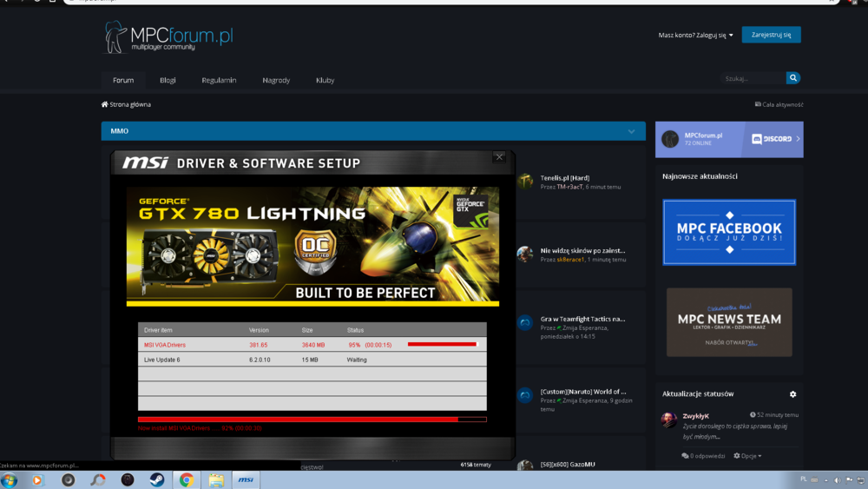Open the Tenelis.pl [Hard] topic
This screenshot has height=489, width=868.
pos(565,178)
